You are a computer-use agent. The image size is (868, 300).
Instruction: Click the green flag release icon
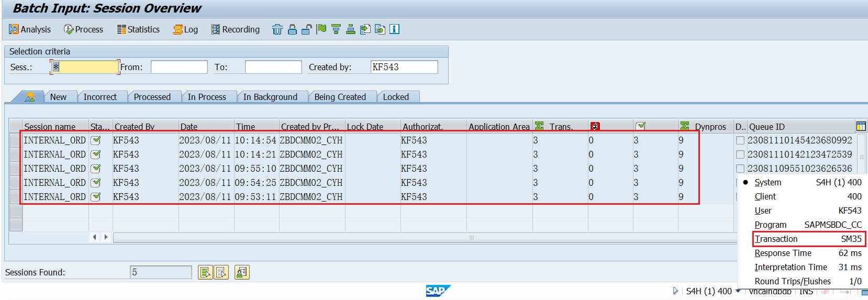tap(321, 29)
